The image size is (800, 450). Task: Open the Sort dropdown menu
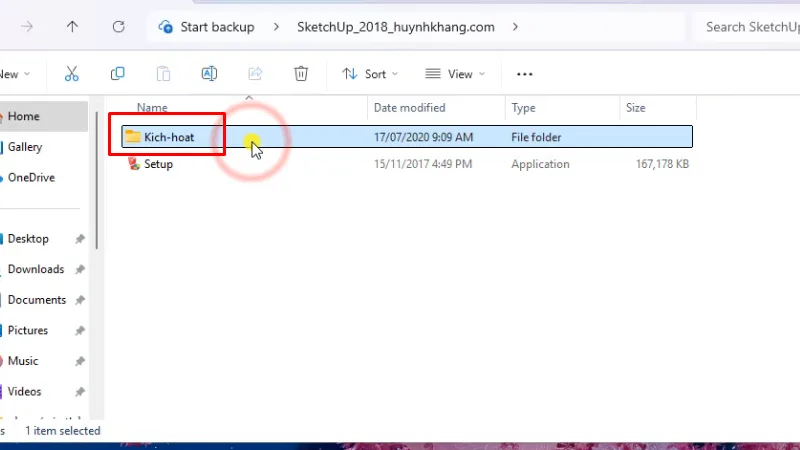coord(369,74)
